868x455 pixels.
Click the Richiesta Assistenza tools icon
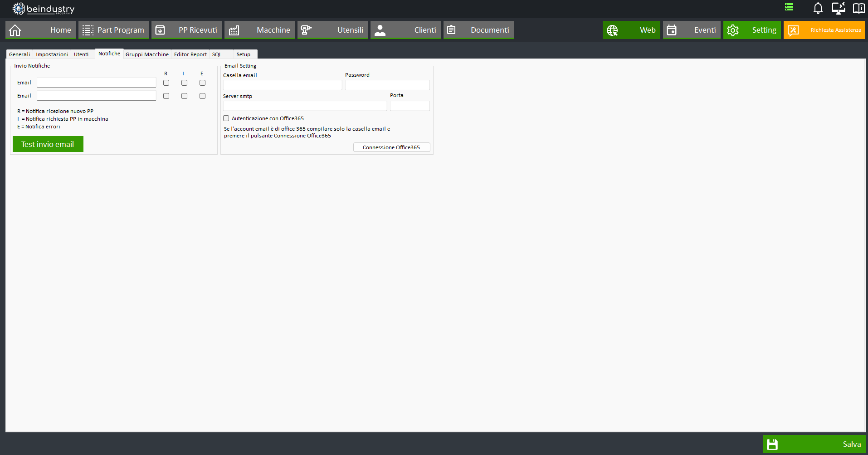click(x=793, y=30)
